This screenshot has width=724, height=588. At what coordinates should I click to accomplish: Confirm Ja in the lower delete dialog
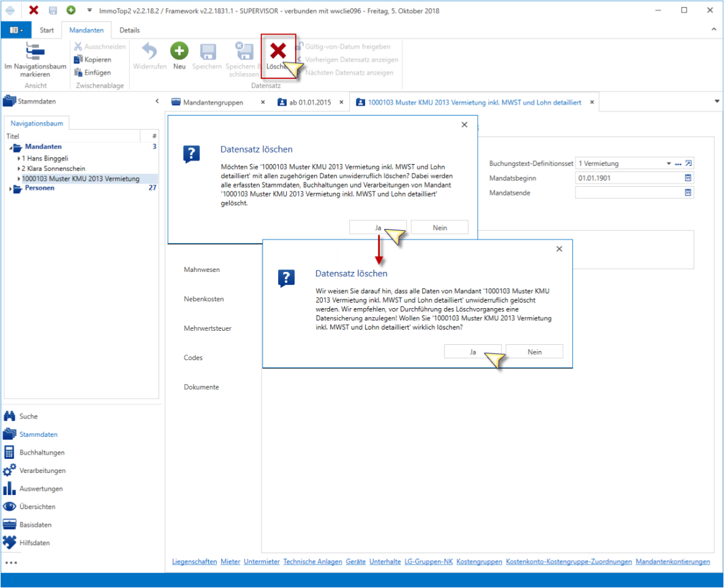click(x=472, y=352)
